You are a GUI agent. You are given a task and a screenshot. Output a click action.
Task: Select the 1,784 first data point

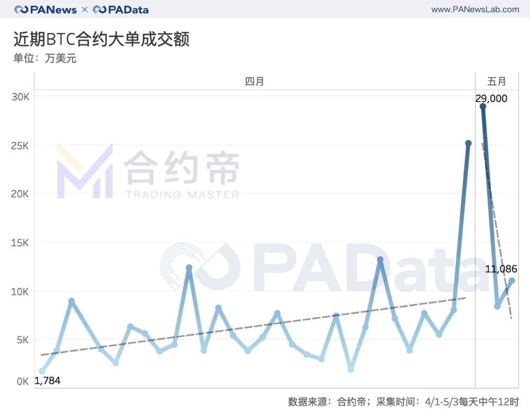(42, 371)
